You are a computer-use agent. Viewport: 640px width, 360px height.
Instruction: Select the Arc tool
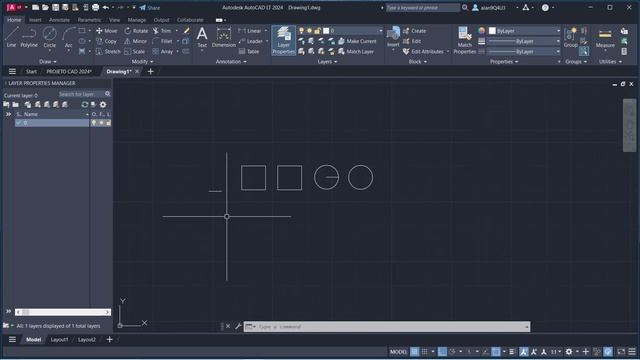point(68,37)
